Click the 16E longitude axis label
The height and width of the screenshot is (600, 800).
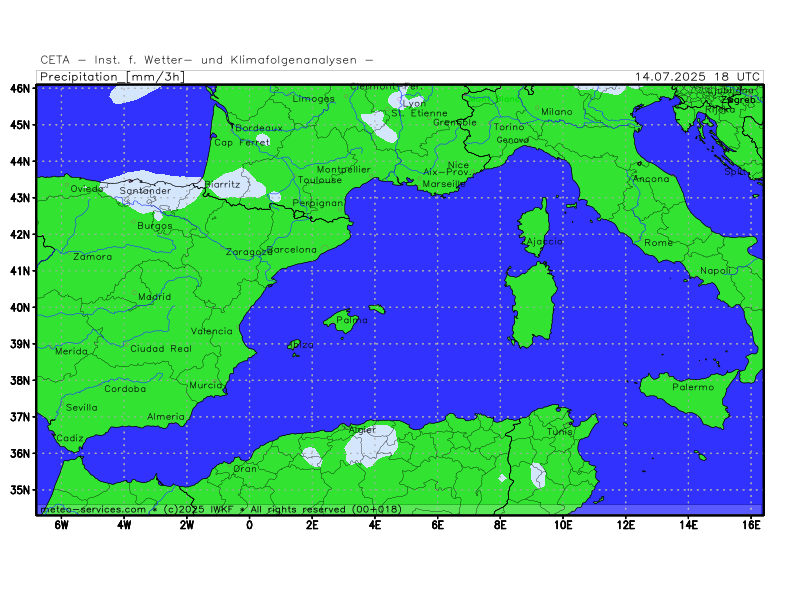pyautogui.click(x=751, y=525)
